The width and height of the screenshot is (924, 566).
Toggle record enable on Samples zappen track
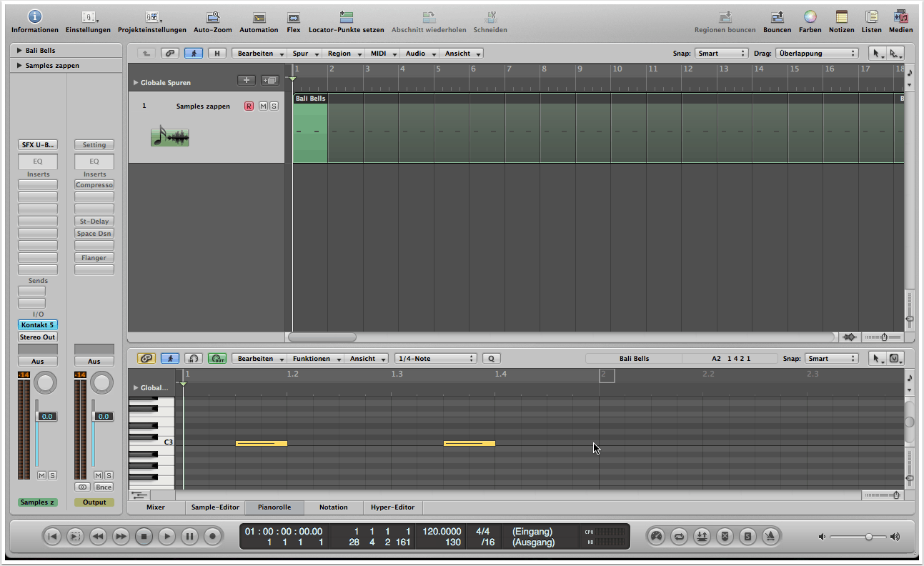click(x=249, y=106)
